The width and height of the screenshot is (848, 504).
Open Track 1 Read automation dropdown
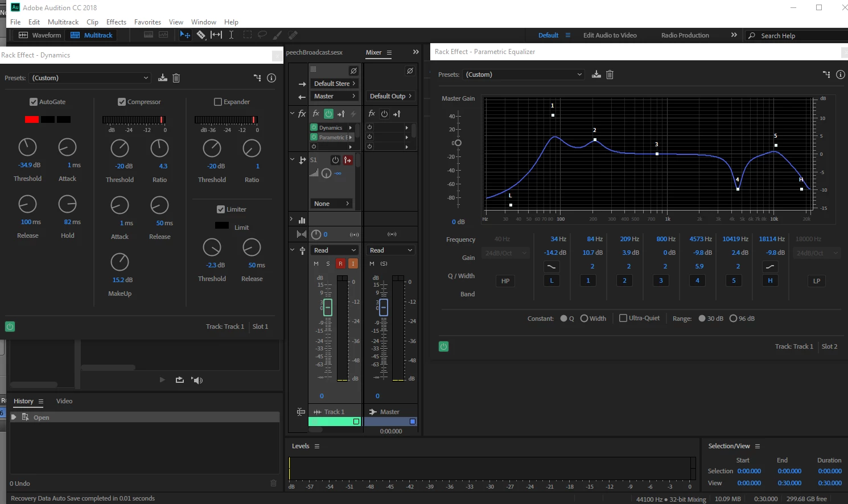[335, 250]
